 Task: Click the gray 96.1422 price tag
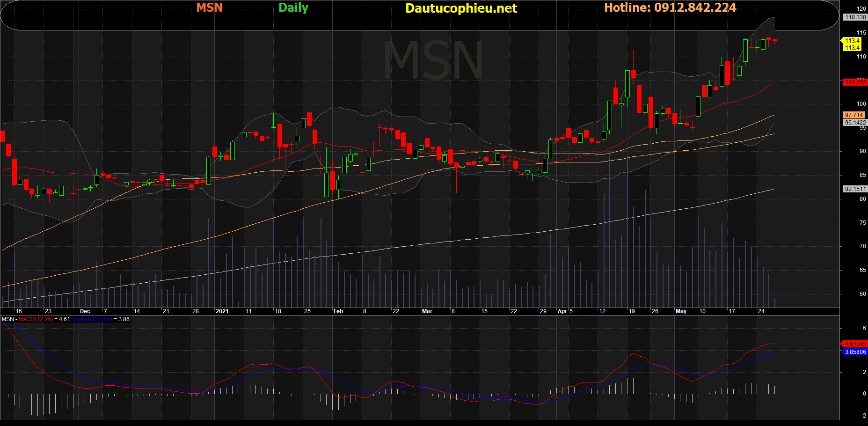[x=855, y=123]
